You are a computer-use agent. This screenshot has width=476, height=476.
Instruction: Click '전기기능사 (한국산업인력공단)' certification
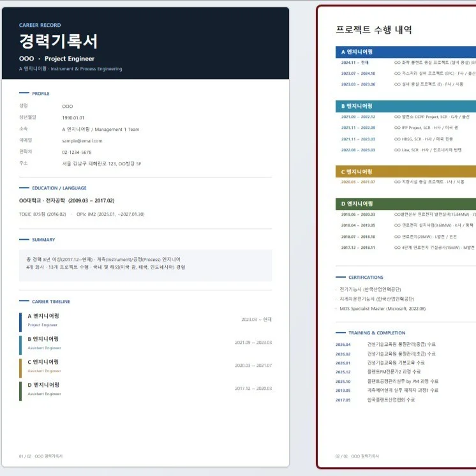(370, 289)
